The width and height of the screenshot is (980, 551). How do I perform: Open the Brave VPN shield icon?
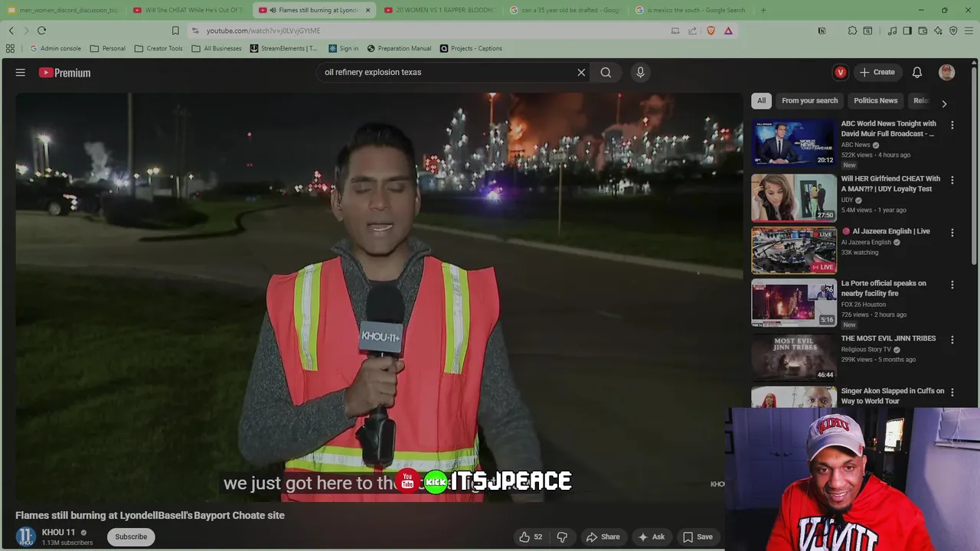coord(953,31)
